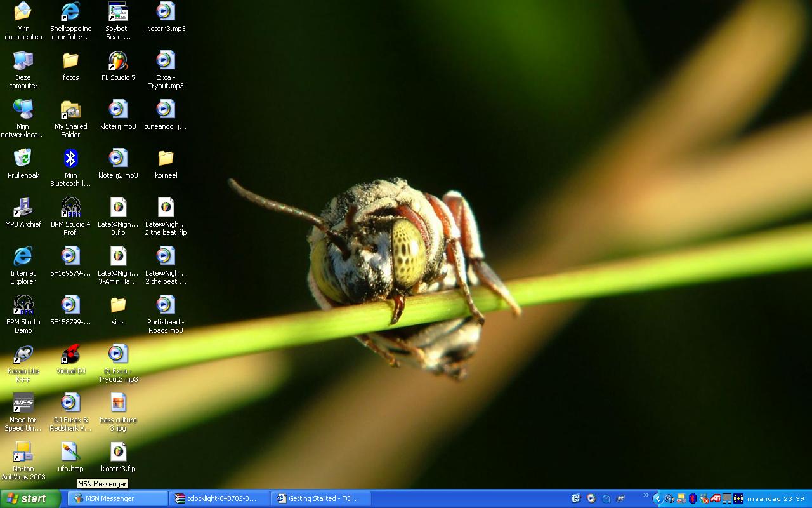Launch Virtual DJ from the desktop
Viewport: 812px width, 508px height.
(70, 355)
